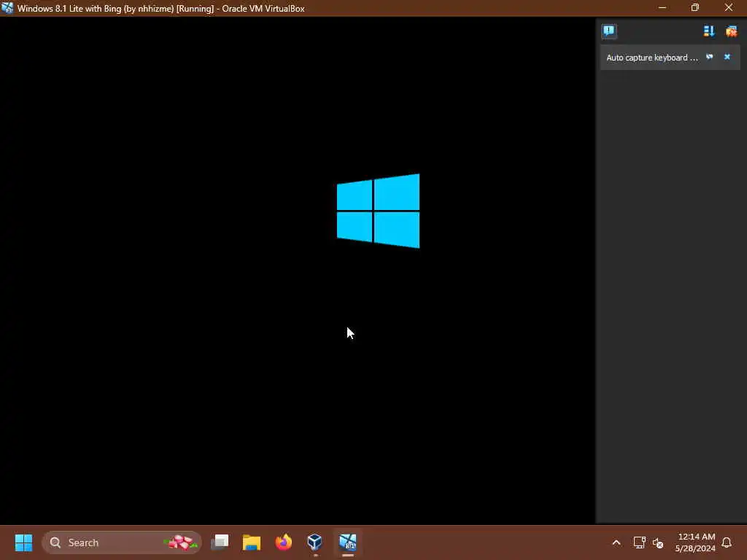Show hidden system tray icons

coord(616,542)
